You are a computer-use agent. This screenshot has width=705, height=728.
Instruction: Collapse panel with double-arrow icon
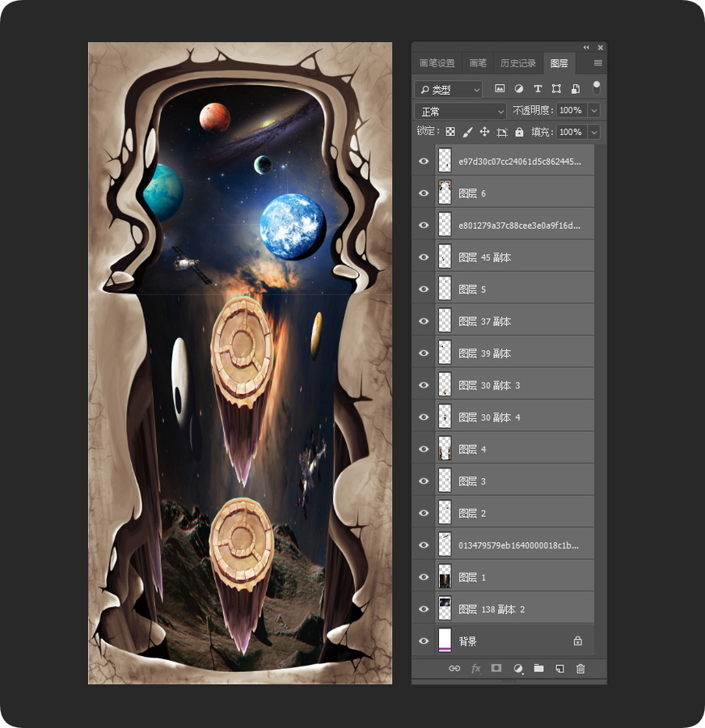(586, 48)
